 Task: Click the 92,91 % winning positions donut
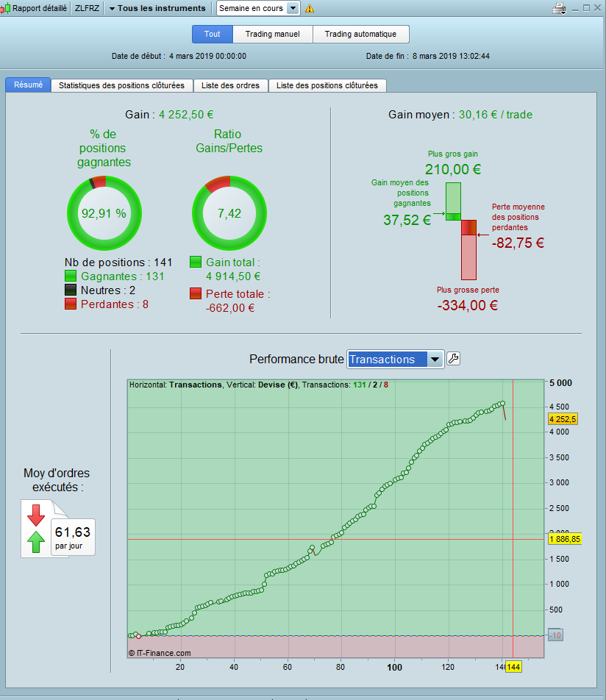pyautogui.click(x=104, y=213)
